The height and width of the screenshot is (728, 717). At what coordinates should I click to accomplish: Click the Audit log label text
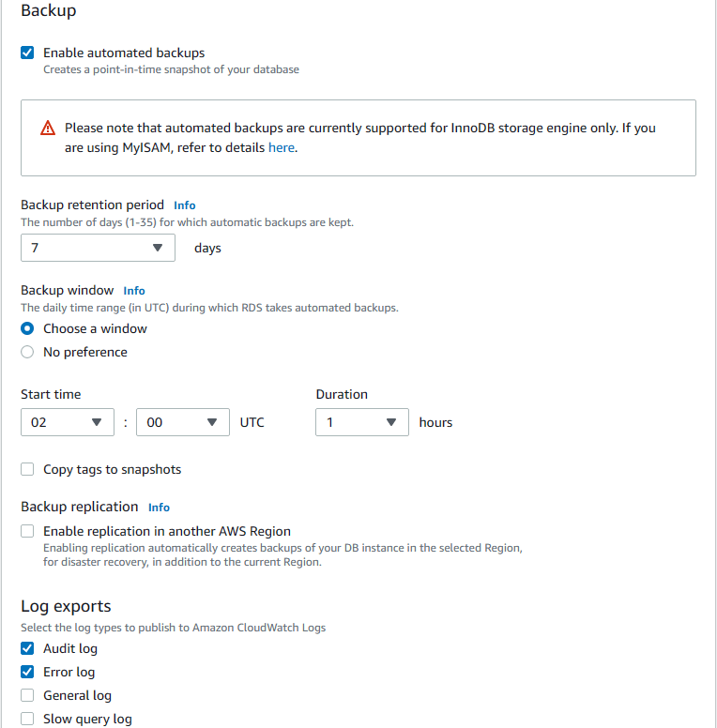(x=70, y=648)
